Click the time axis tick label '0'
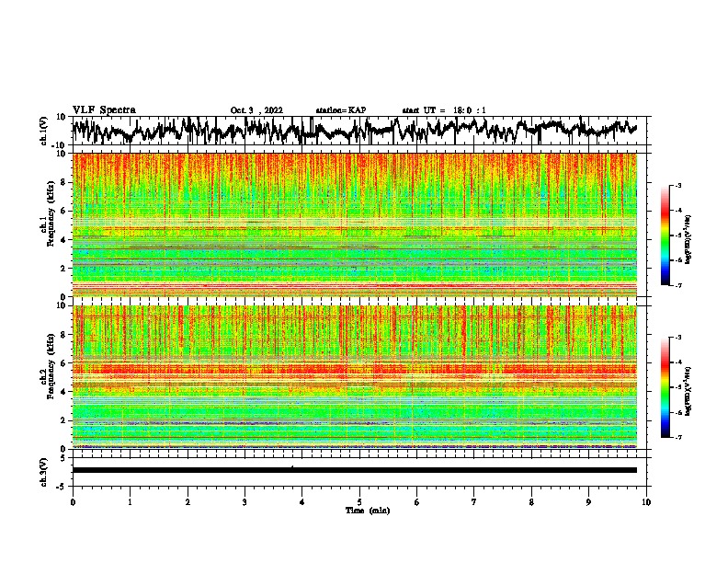The image size is (728, 563). pyautogui.click(x=73, y=502)
